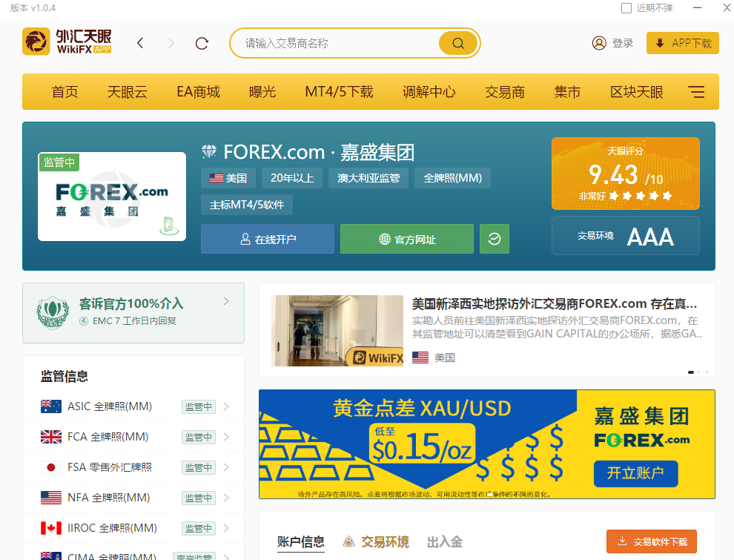Click the WikiFX logo

click(x=67, y=42)
